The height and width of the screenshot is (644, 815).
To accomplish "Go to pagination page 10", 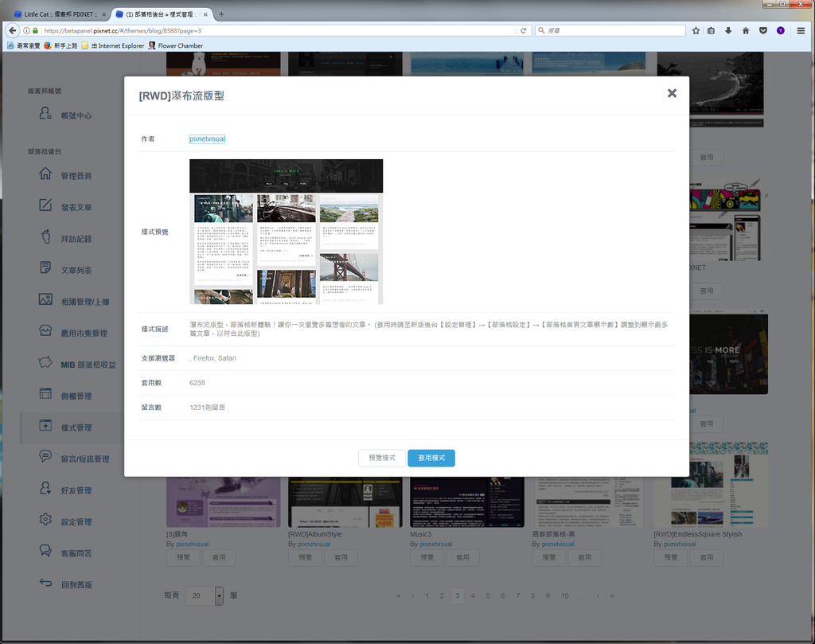I will 565,595.
